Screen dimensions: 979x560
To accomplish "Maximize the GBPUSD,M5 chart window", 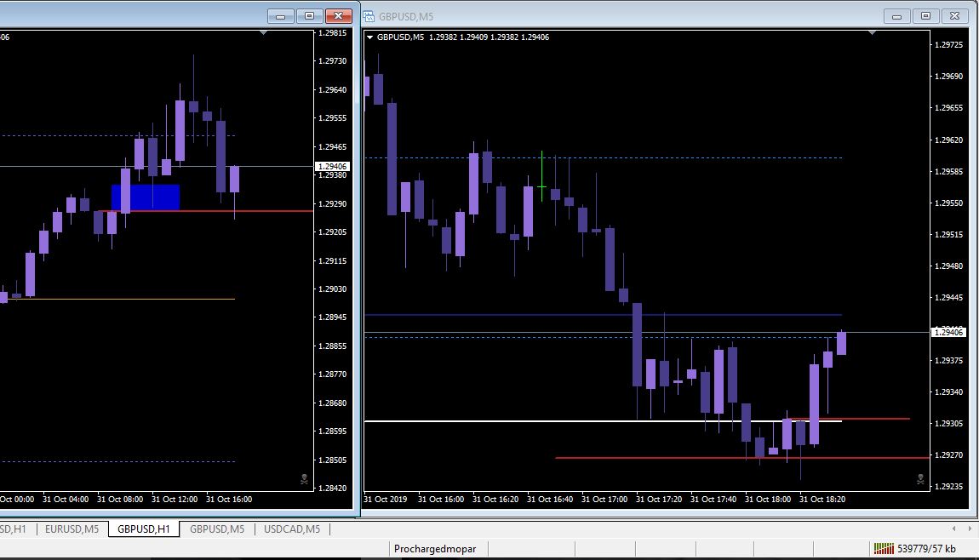I will pos(926,16).
